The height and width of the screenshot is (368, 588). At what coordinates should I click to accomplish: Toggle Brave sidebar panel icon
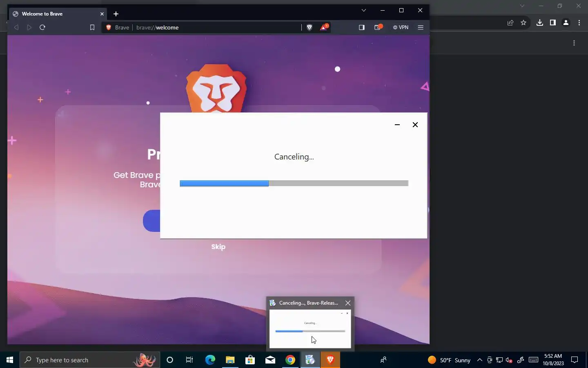click(361, 27)
